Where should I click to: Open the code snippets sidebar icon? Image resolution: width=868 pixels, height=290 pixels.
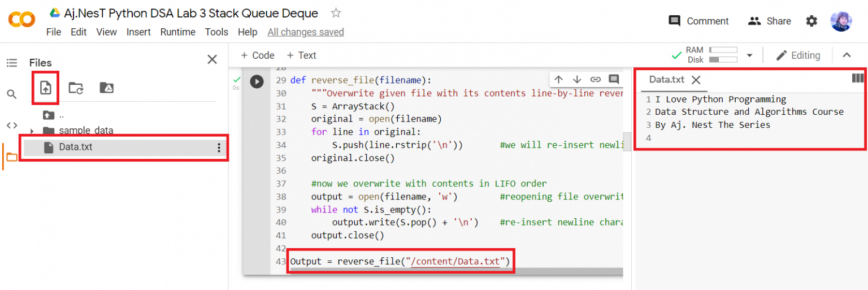(12, 125)
